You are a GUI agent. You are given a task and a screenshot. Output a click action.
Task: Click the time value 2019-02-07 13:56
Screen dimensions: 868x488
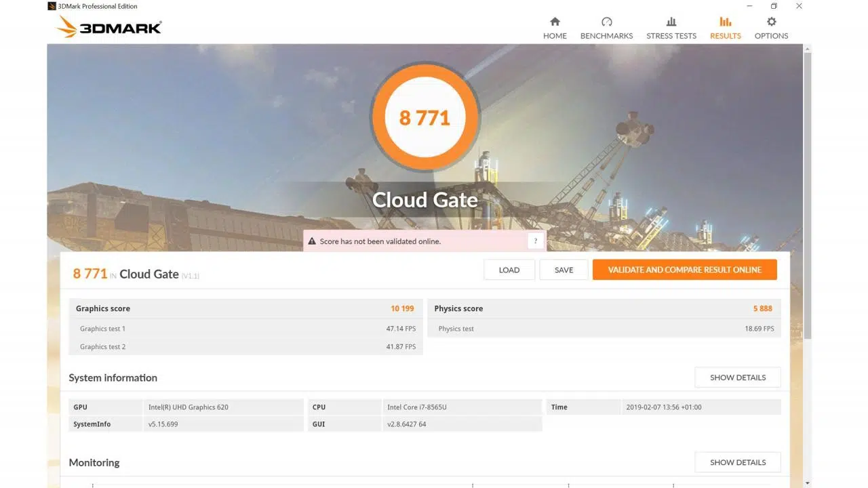664,407
